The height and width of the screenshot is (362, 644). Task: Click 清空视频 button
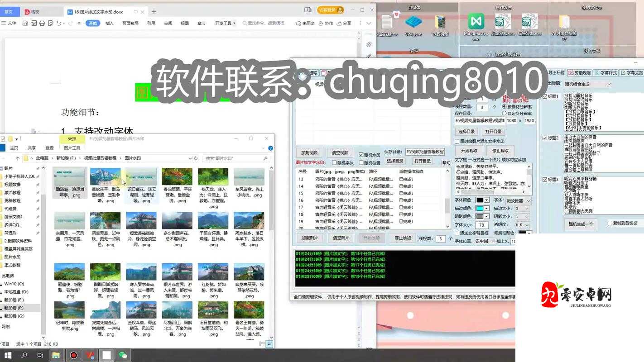pos(340,152)
